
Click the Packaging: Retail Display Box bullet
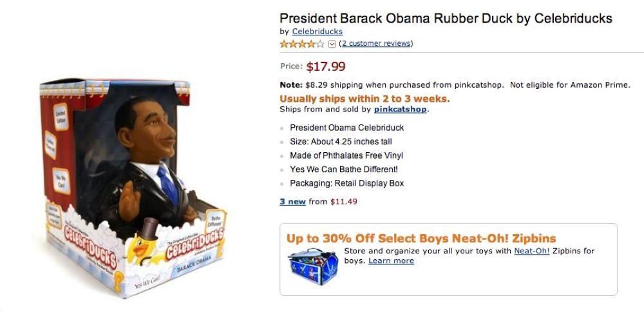coord(347,183)
